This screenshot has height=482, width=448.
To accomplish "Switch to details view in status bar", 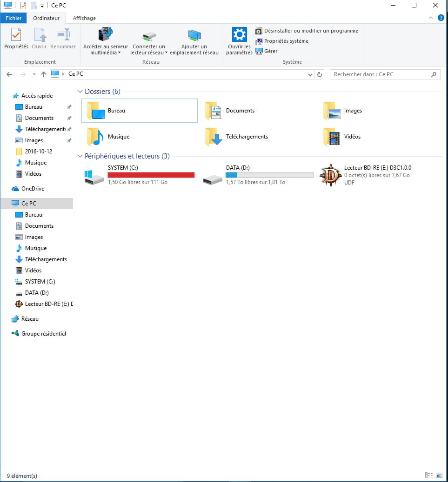I will (x=428, y=475).
